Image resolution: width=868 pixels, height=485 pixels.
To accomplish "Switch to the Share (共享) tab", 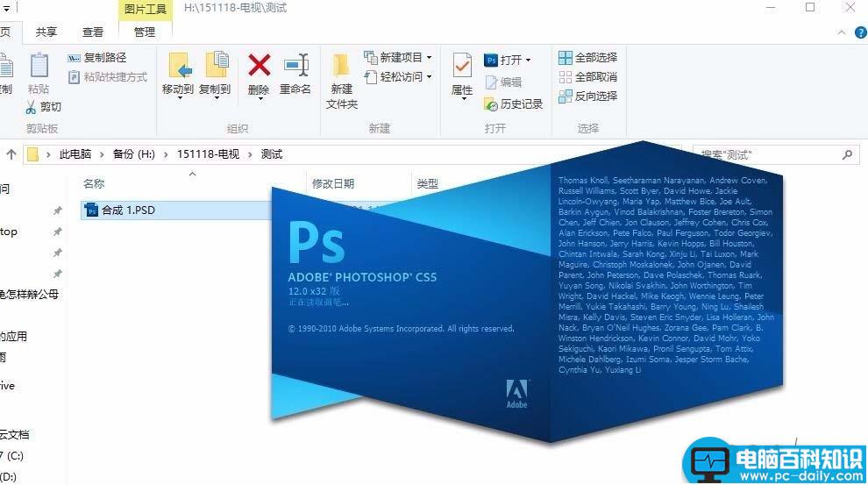I will point(46,32).
